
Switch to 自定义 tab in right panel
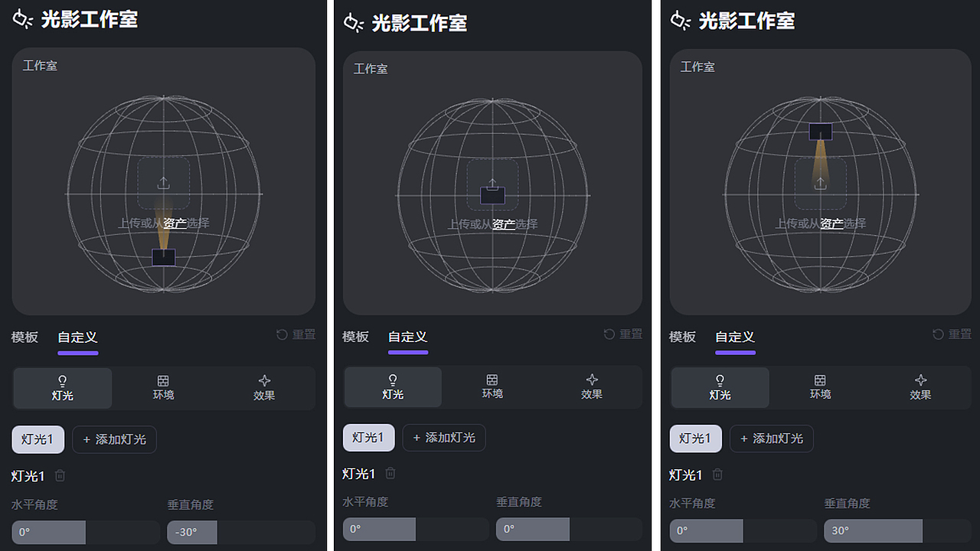click(x=735, y=337)
